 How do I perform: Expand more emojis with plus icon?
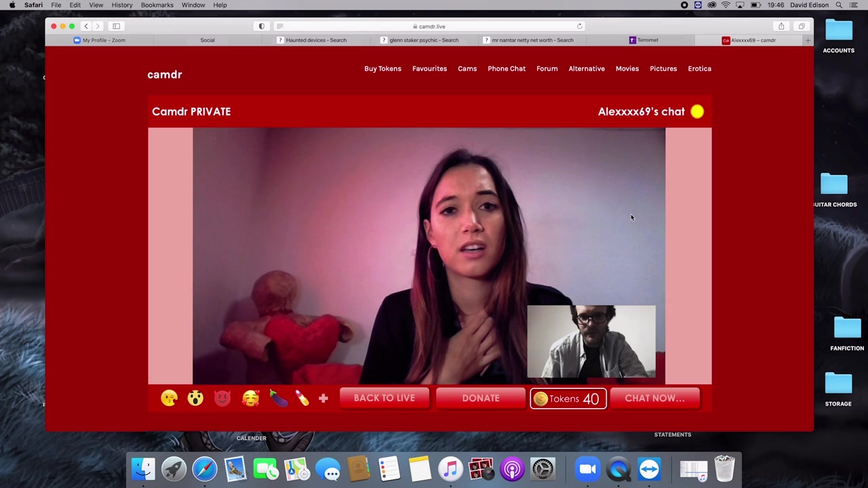323,399
